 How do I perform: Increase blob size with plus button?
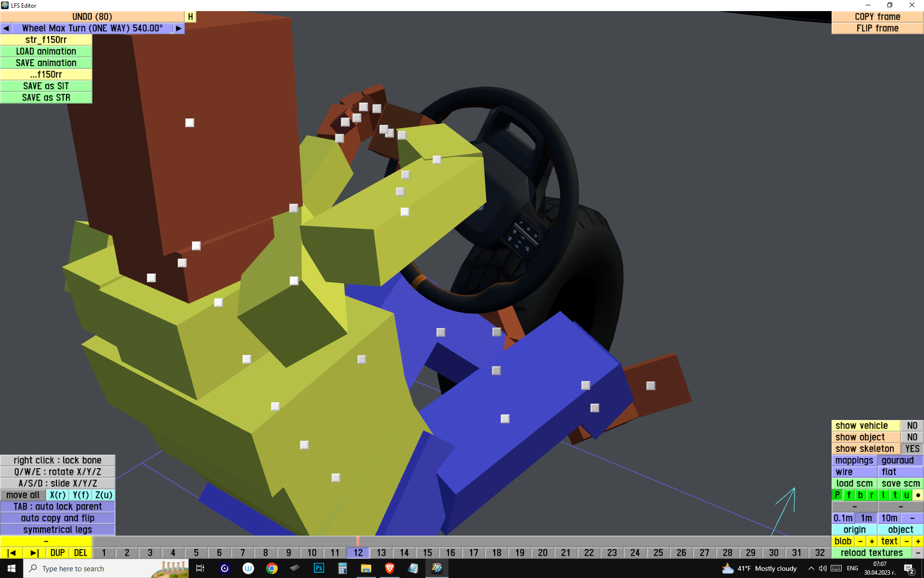click(872, 541)
